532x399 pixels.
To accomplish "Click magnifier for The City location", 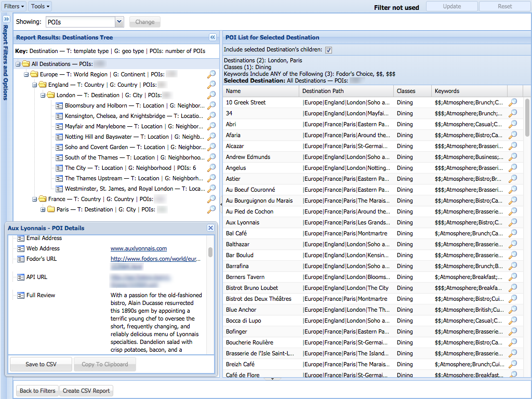I will point(211,168).
